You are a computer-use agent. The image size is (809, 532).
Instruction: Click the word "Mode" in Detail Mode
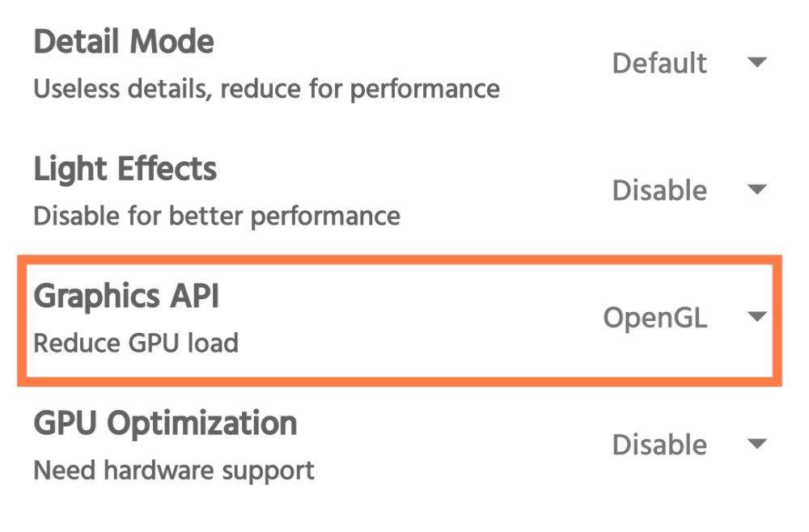tap(172, 41)
